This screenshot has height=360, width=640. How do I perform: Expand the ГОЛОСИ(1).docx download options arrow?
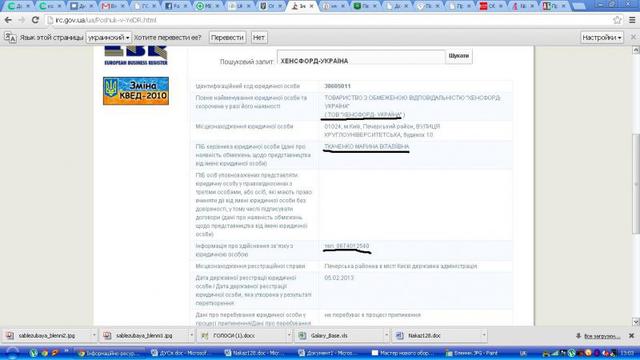(289, 336)
